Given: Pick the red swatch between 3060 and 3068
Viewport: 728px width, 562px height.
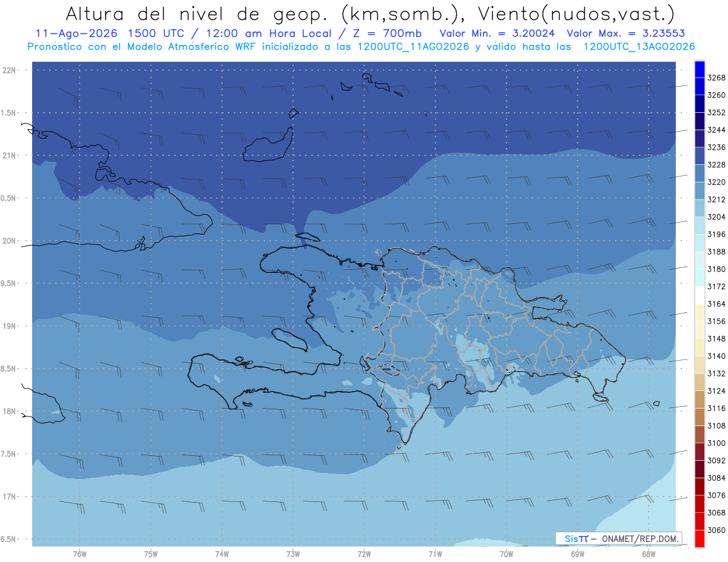Looking at the screenshot, I should [x=699, y=521].
